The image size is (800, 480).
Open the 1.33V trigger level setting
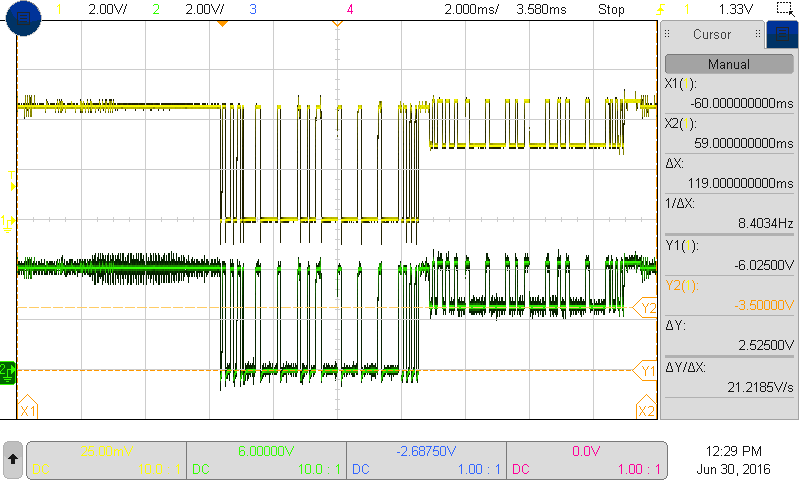coord(735,10)
